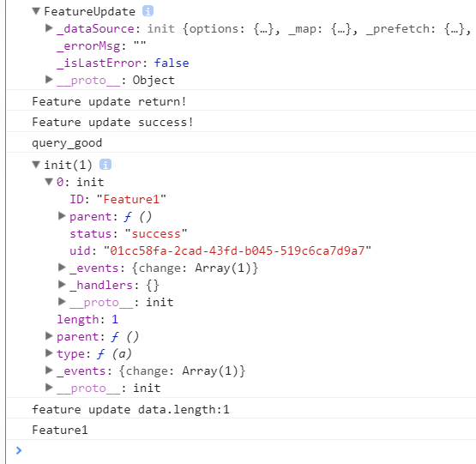Click the uid string value
Image resolution: width=476 pixels, height=464 pixels.
(238, 250)
